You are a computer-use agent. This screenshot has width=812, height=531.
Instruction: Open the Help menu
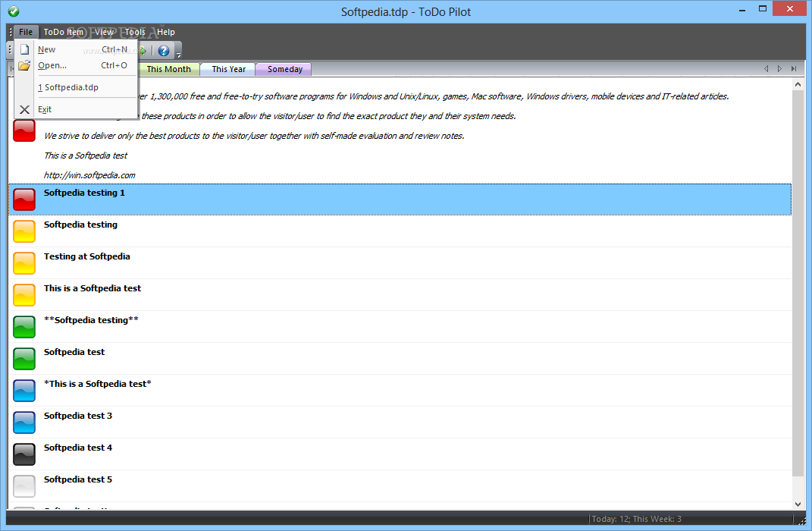(x=166, y=32)
